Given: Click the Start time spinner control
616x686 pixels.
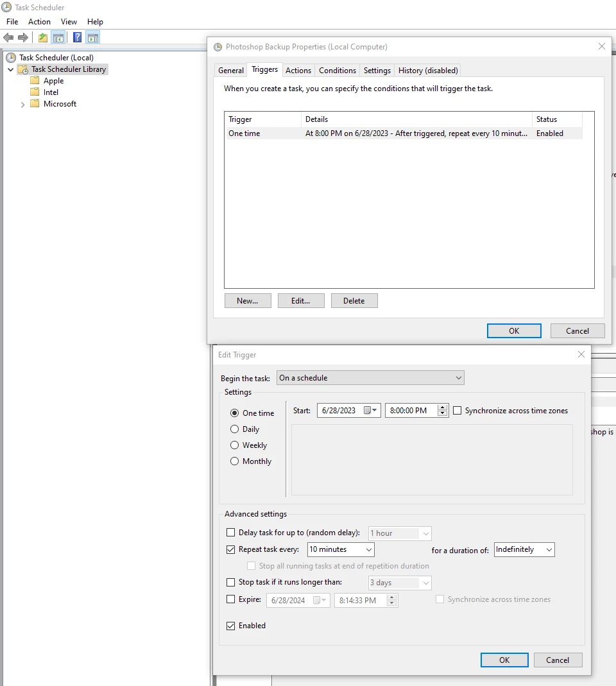Looking at the screenshot, I should tap(442, 410).
